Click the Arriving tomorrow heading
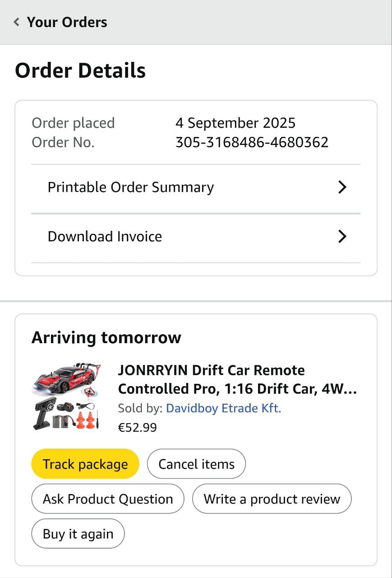 coord(106,337)
